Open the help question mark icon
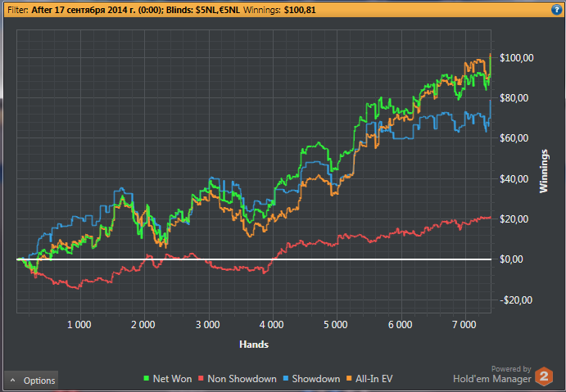 [557, 10]
